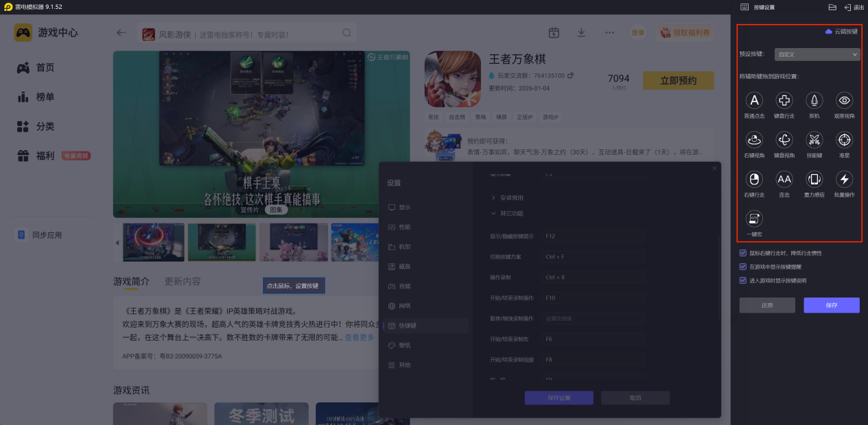Viewport: 868px width, 425px height.
Task: Click the 退出 exit icon
Action: tap(848, 7)
